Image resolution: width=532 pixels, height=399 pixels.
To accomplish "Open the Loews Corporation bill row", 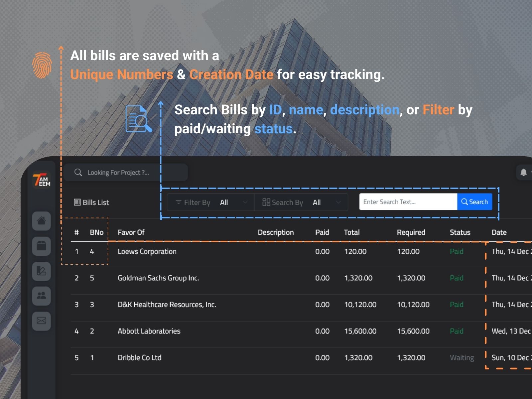I will (x=147, y=252).
